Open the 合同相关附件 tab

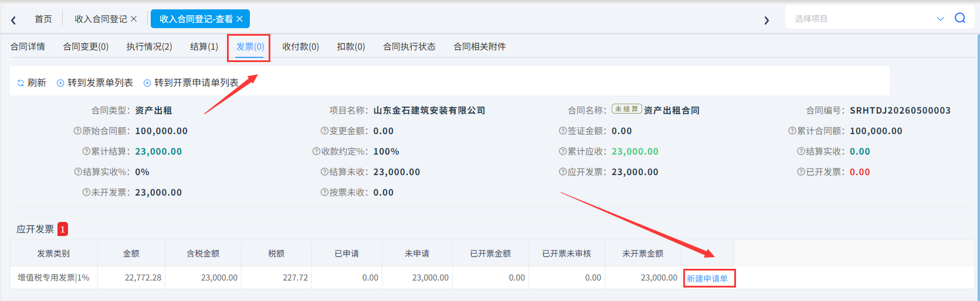click(x=480, y=47)
